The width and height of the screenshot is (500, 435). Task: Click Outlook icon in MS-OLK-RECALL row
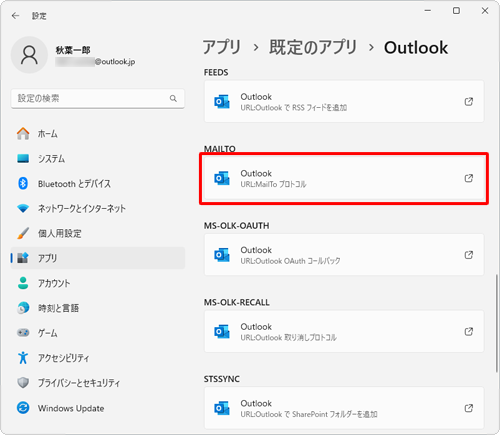pyautogui.click(x=222, y=331)
